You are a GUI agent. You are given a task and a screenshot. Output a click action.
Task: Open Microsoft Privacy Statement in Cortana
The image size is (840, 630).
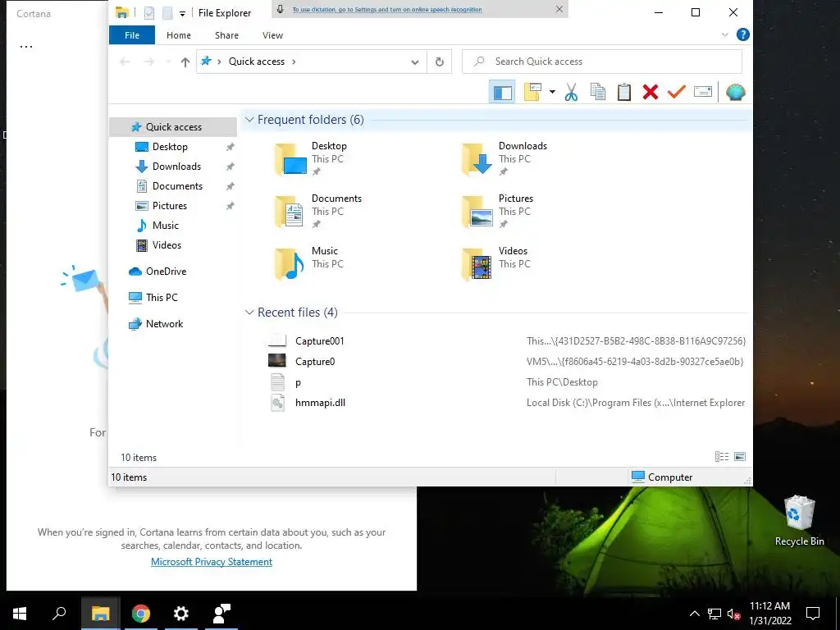212,562
